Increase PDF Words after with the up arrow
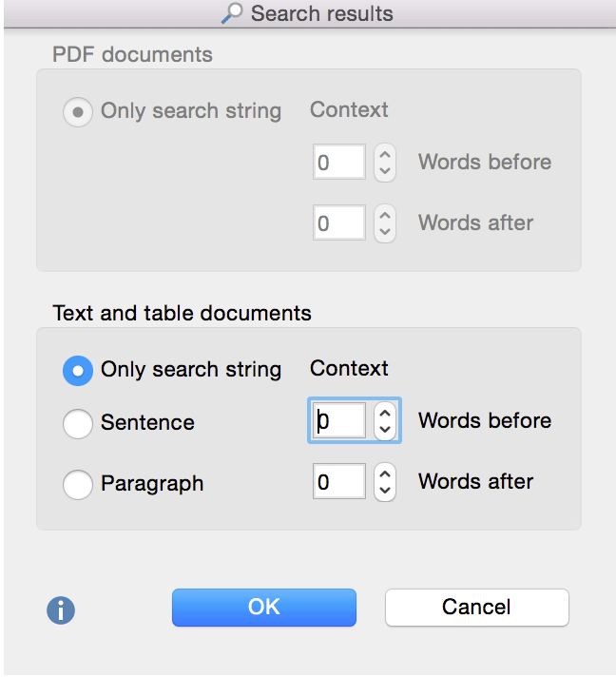This screenshot has width=616, height=677. [x=385, y=216]
